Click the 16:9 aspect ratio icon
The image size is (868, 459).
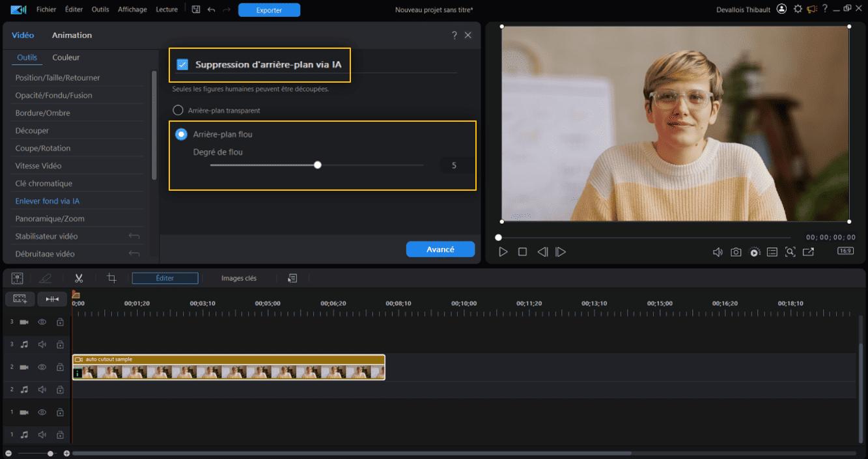[845, 251]
